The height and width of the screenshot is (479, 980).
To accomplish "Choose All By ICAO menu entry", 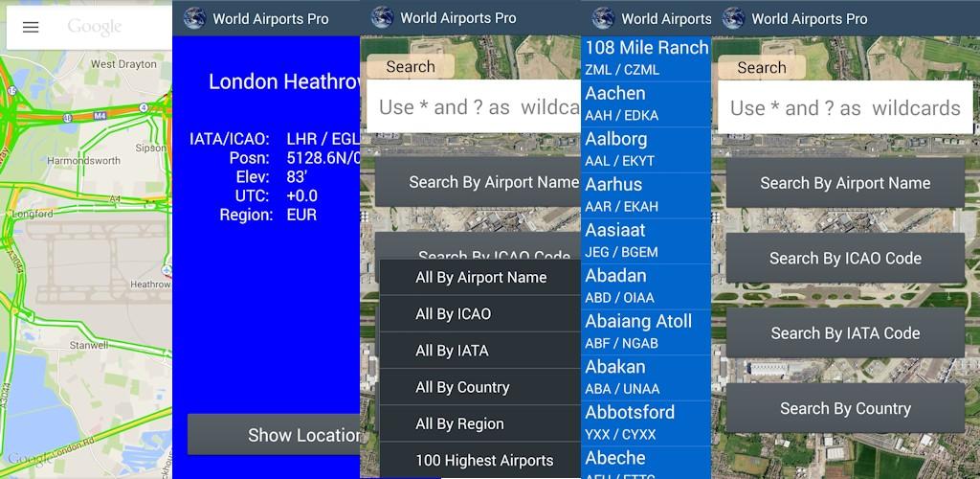I will pos(480,314).
